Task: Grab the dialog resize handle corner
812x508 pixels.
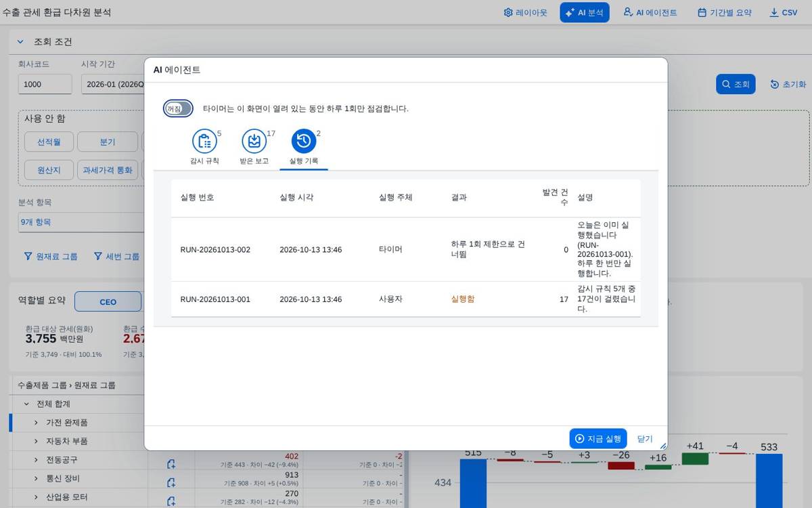Action: [663, 446]
